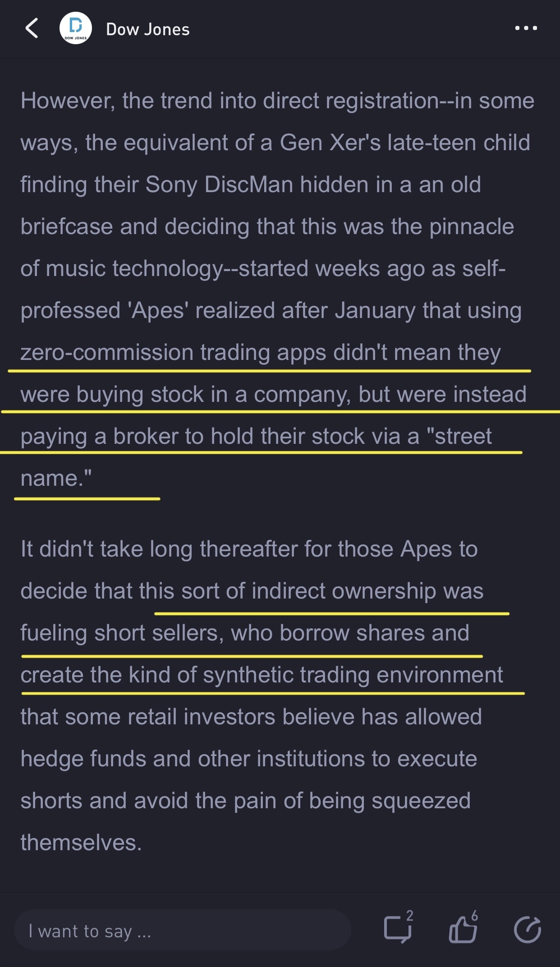The height and width of the screenshot is (967, 560).
Task: Click the underlined line "fueling short sellers"
Action: pos(245,633)
